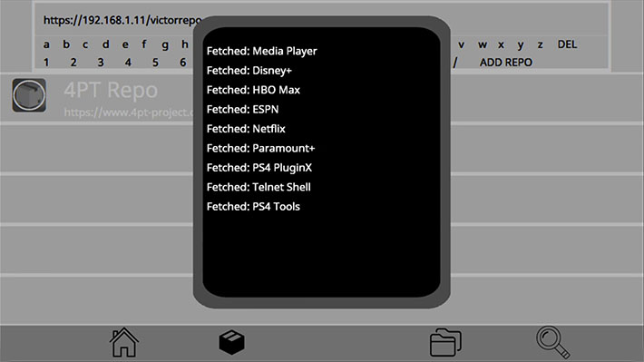Select the letter 'z' key
This screenshot has height=362, width=644.
pyautogui.click(x=540, y=44)
